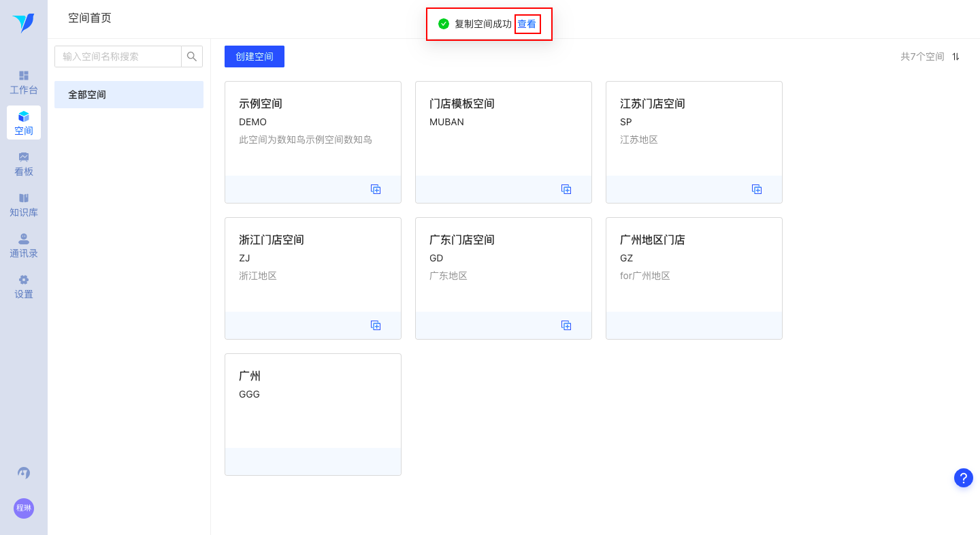980x535 pixels.
Task: Click the copy icon on 浙江门店空间 card
Action: coord(376,325)
